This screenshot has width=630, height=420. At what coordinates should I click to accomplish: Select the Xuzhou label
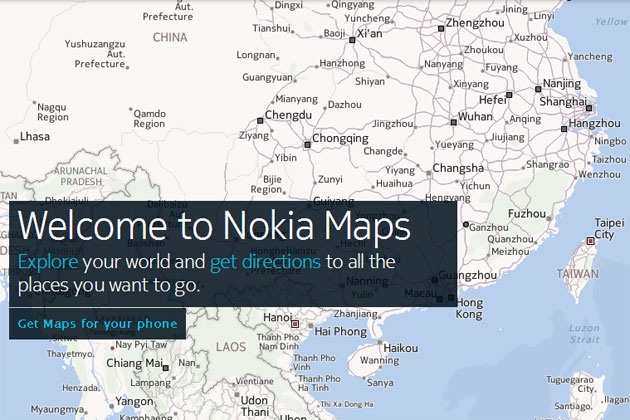530,37
